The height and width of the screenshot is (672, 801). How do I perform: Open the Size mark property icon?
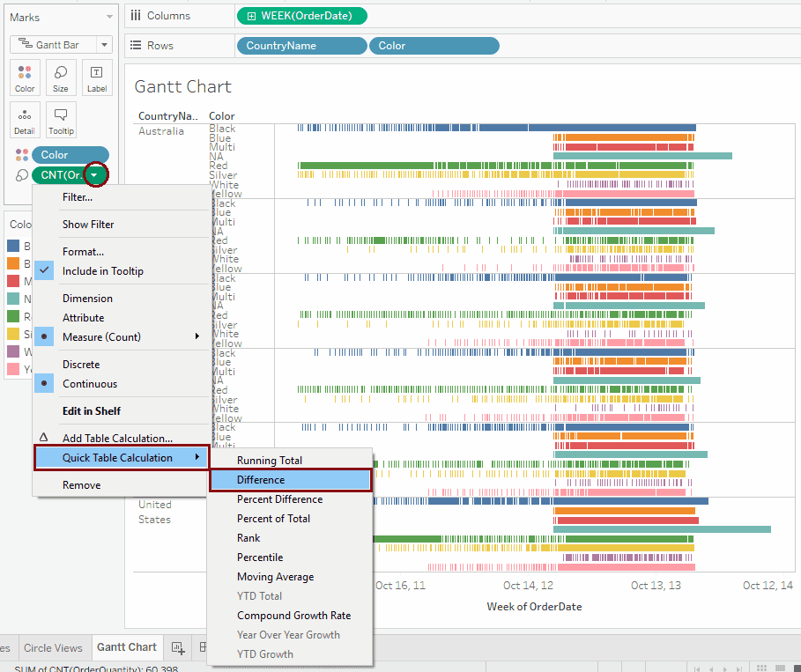click(60, 78)
